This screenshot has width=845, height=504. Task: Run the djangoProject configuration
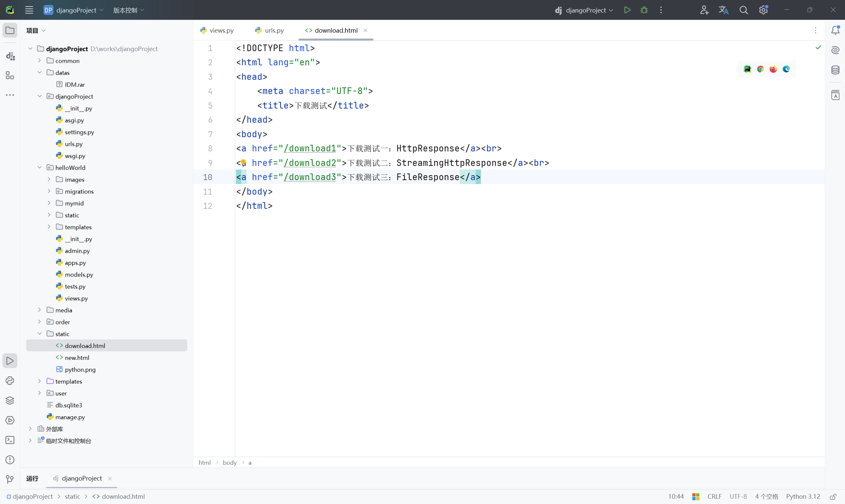[627, 10]
